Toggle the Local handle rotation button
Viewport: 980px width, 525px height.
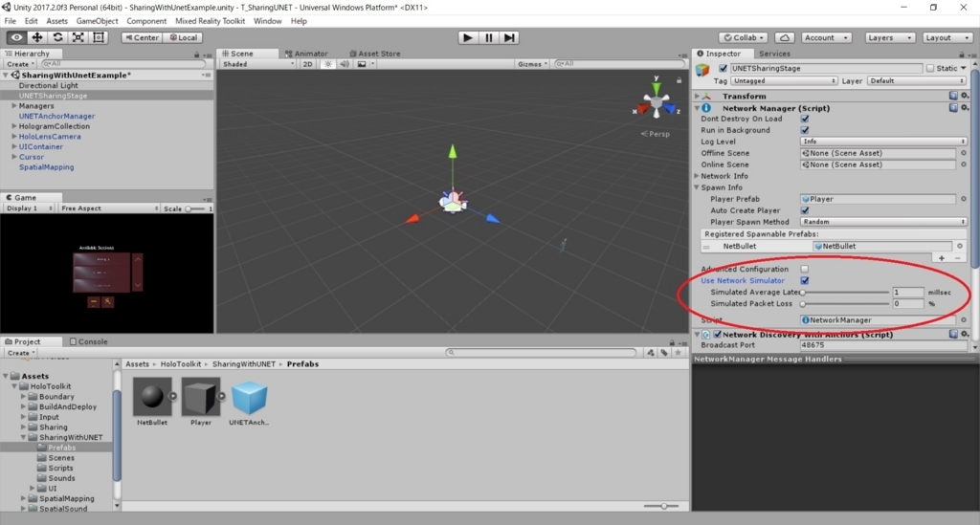coord(183,37)
